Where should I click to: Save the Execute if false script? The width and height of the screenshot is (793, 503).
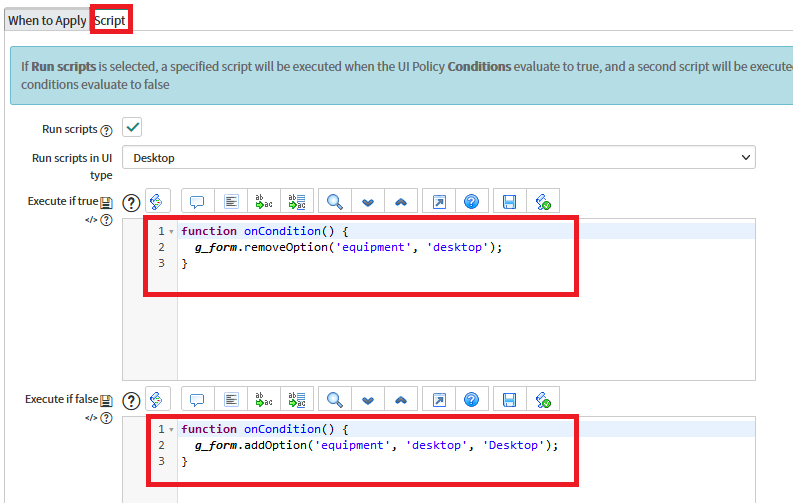(510, 399)
